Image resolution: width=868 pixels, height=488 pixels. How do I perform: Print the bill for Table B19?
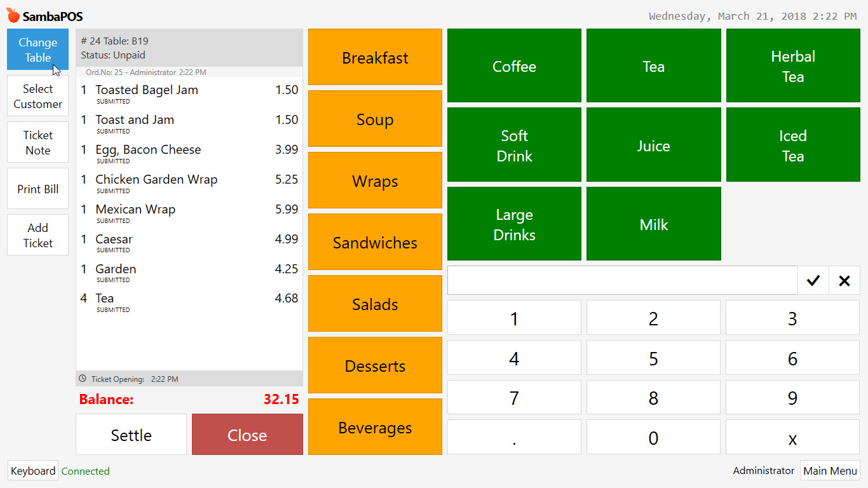pos(37,189)
